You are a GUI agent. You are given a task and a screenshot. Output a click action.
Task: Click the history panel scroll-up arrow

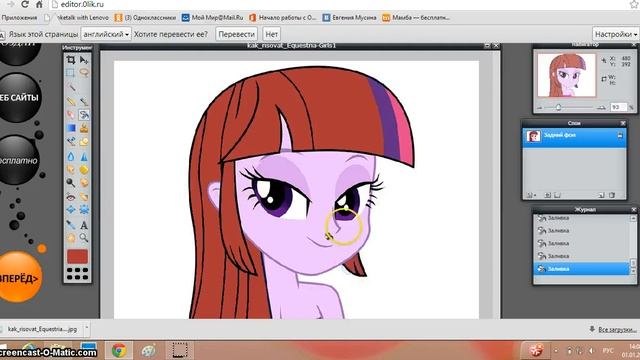tap(633, 218)
